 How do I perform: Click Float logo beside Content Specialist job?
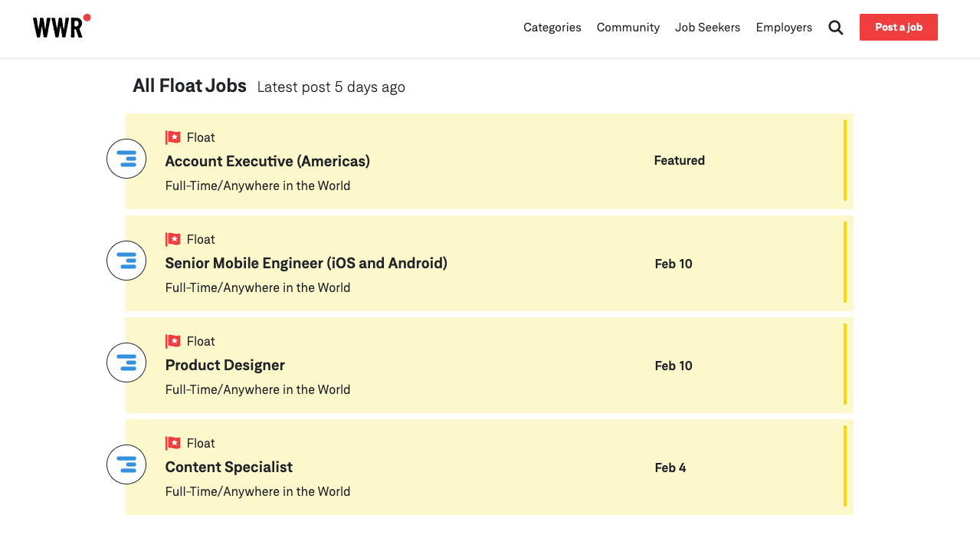pyautogui.click(x=126, y=464)
